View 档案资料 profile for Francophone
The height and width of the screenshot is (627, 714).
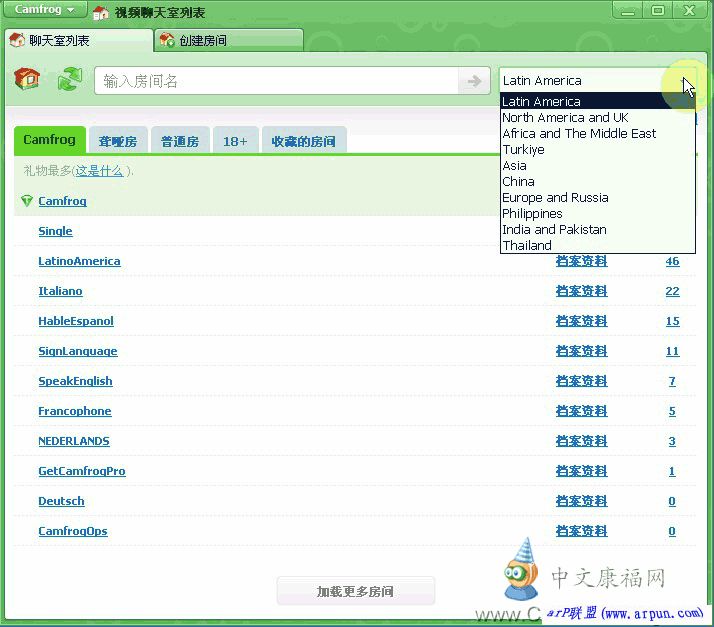pos(581,411)
